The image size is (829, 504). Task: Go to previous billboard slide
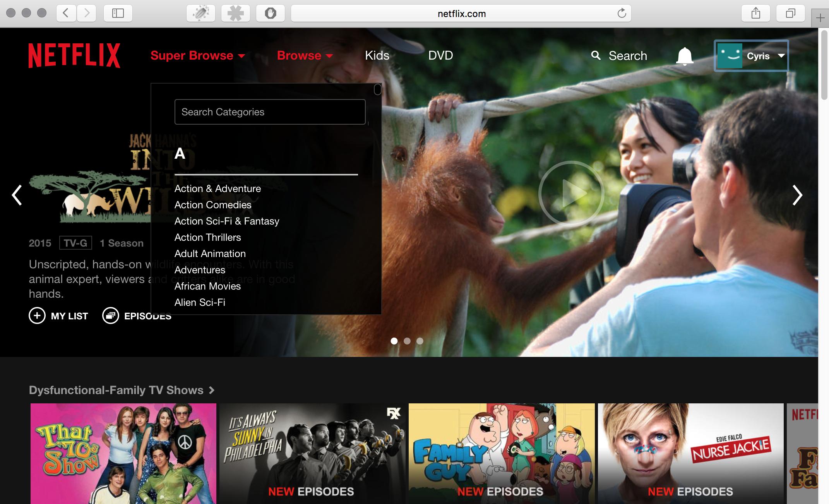(17, 195)
